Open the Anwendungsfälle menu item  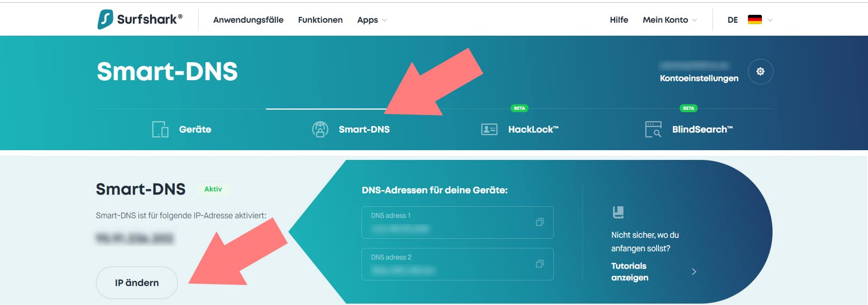coord(248,20)
